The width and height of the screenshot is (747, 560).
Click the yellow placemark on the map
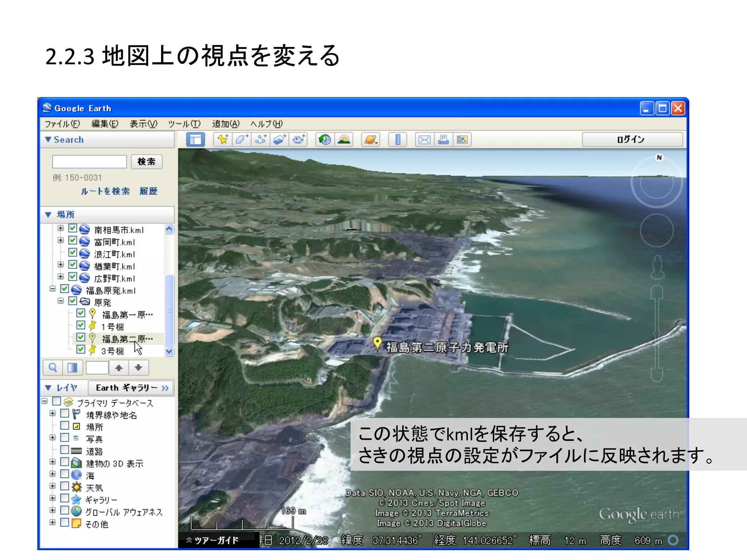pos(378,343)
